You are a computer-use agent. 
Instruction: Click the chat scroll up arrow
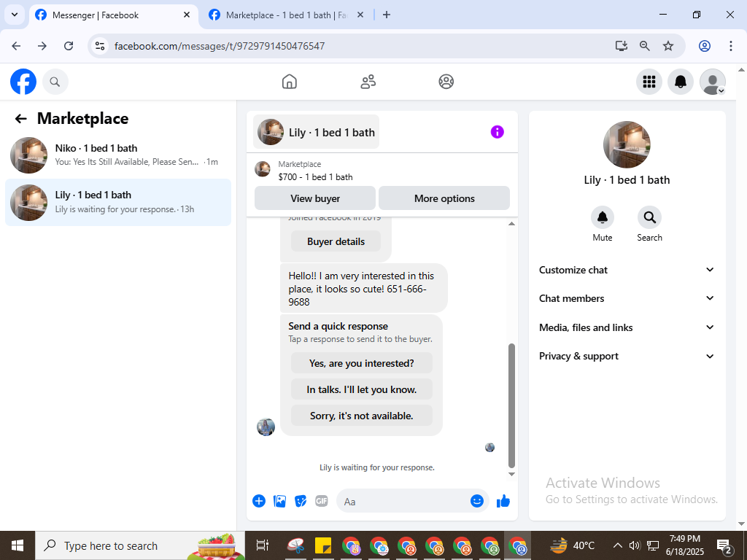[511, 224]
